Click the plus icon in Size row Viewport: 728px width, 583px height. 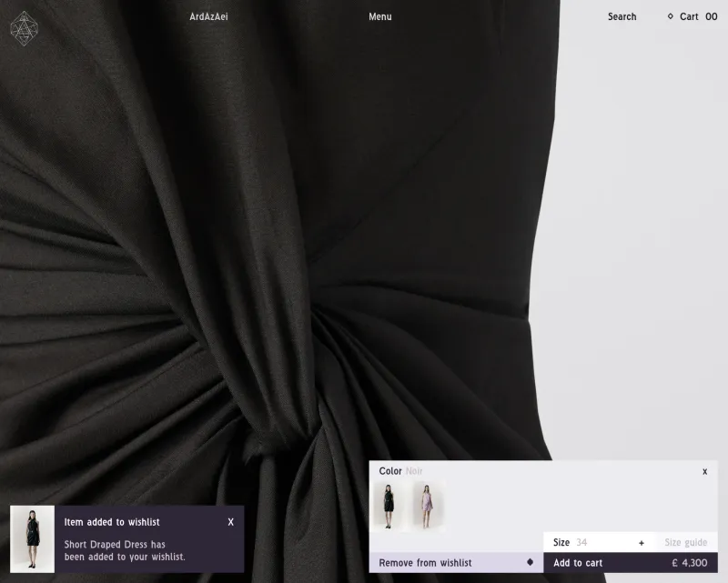click(x=642, y=543)
